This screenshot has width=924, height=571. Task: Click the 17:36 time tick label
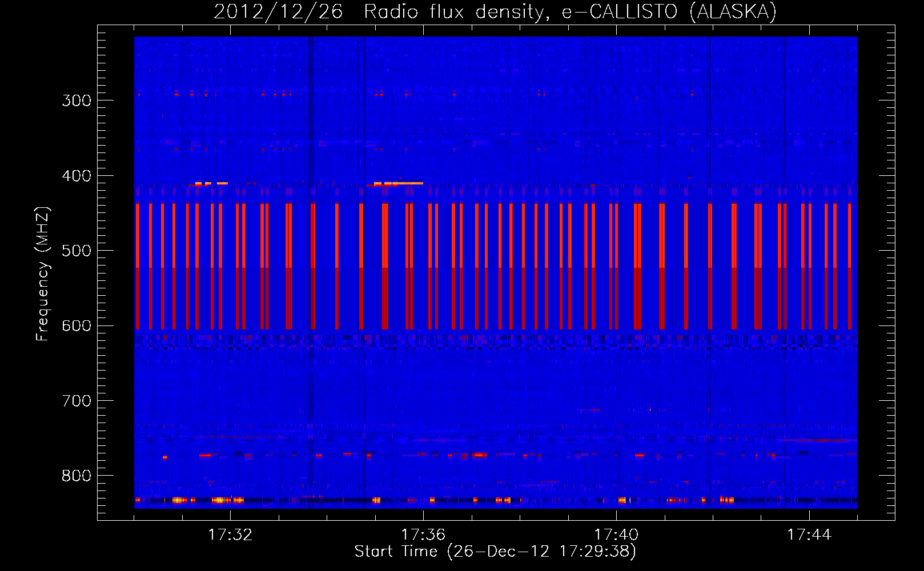coord(423,534)
